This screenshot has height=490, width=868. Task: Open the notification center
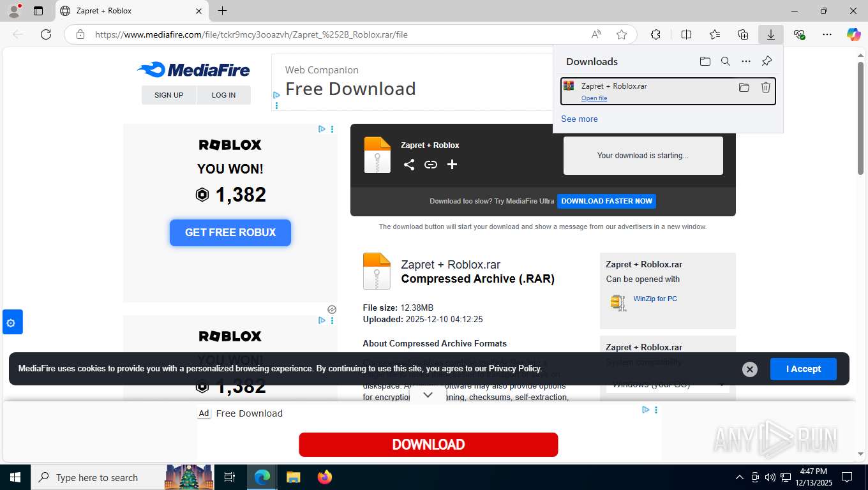848,477
